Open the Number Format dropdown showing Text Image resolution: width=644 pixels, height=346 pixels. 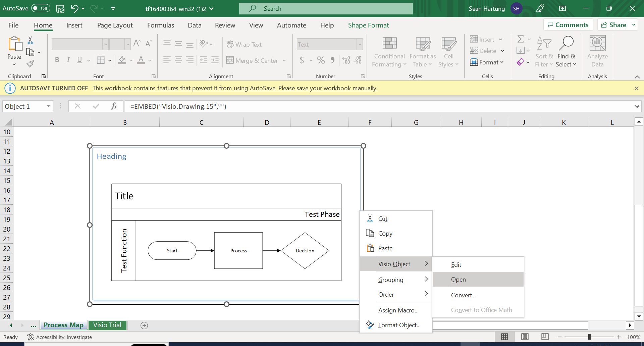[360, 44]
